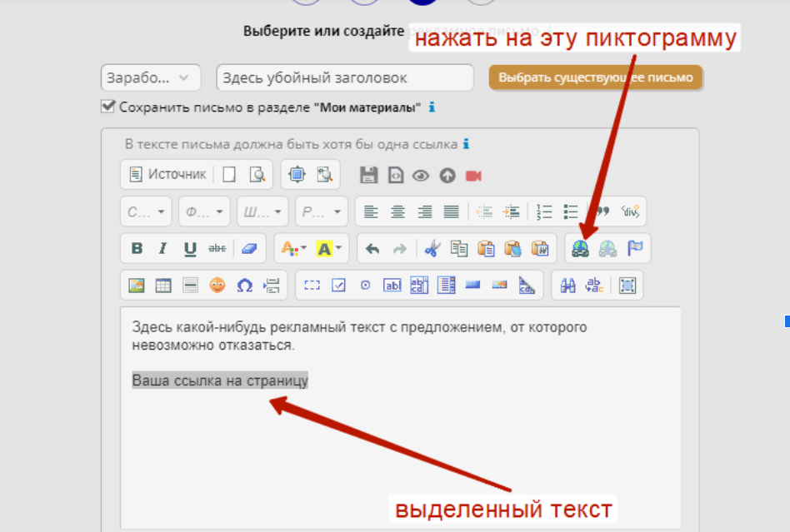
Task: Undo the last action
Action: tap(372, 249)
